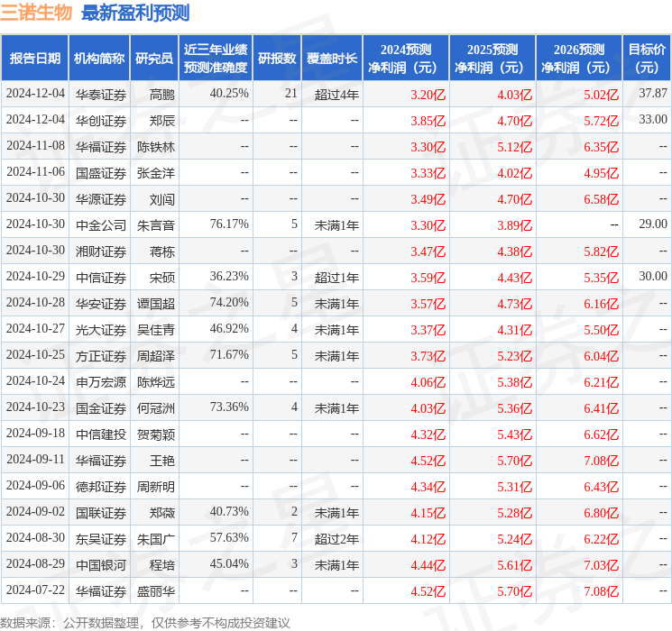
Task: Click the 目标价 column header
Action: pos(647,58)
